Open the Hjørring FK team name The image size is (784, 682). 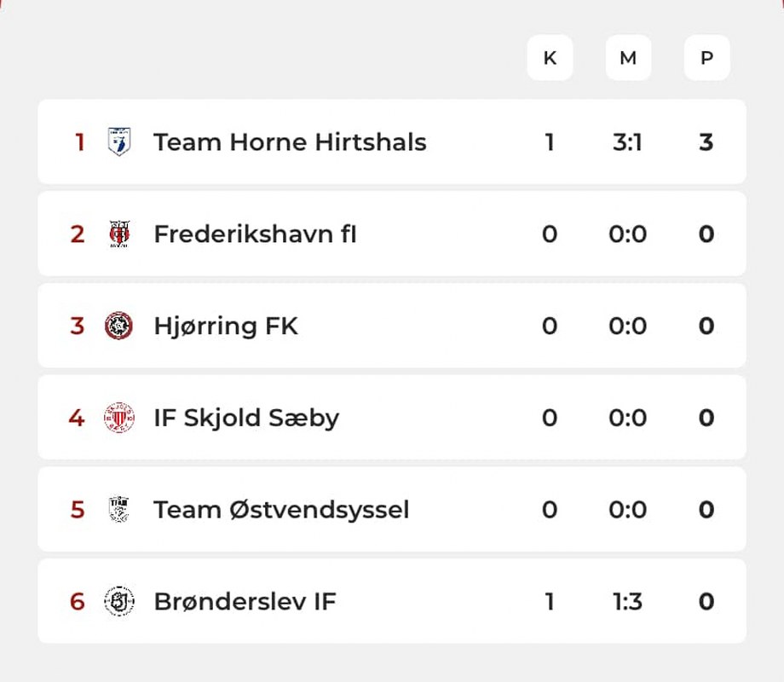(x=226, y=326)
